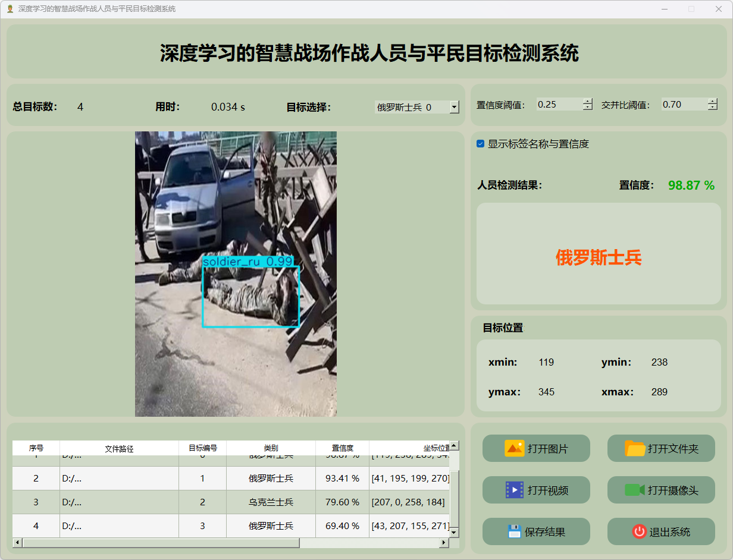Click the yellow folder icon on 打开文件夹
The image size is (733, 560).
coord(635,448)
